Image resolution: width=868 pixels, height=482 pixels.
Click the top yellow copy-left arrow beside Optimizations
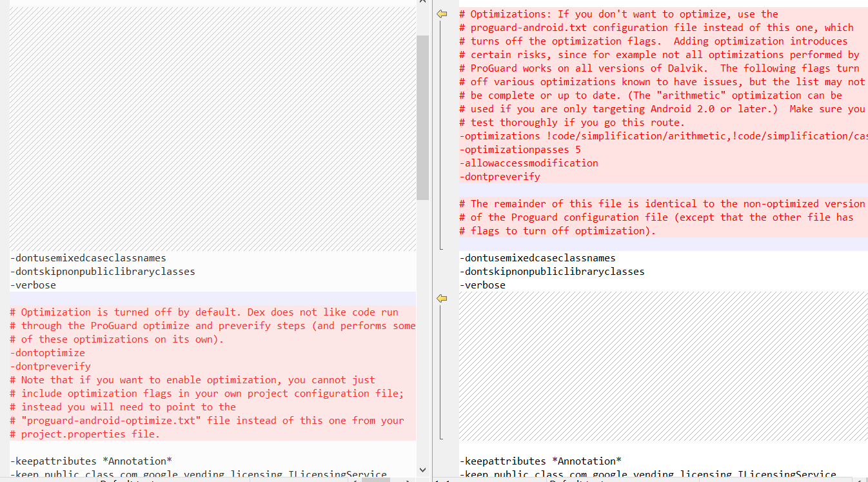click(x=442, y=14)
